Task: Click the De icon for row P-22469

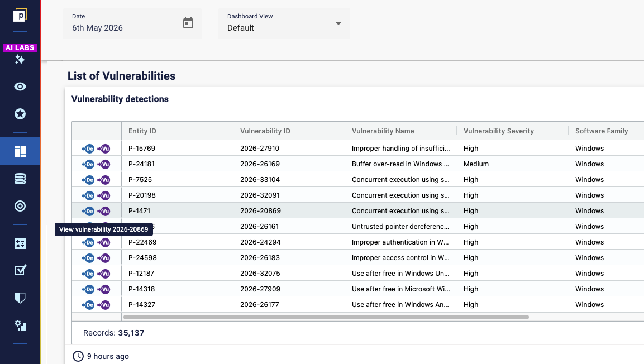Action: coord(88,242)
